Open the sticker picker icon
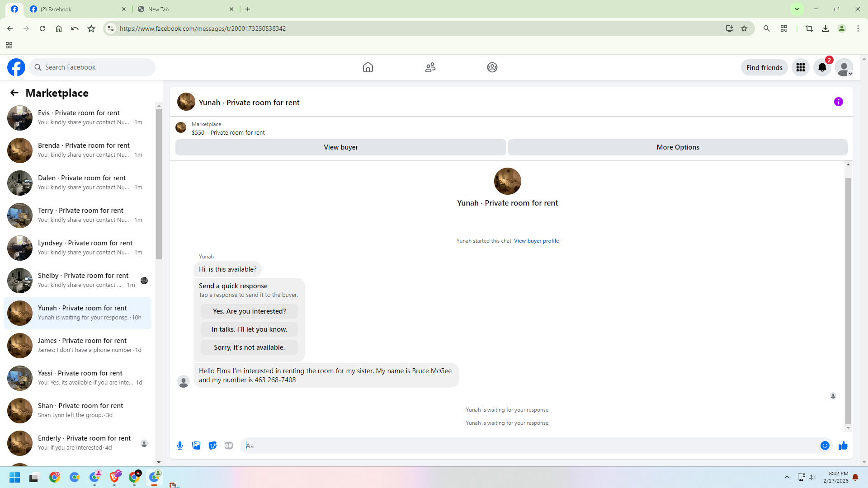 coord(212,446)
